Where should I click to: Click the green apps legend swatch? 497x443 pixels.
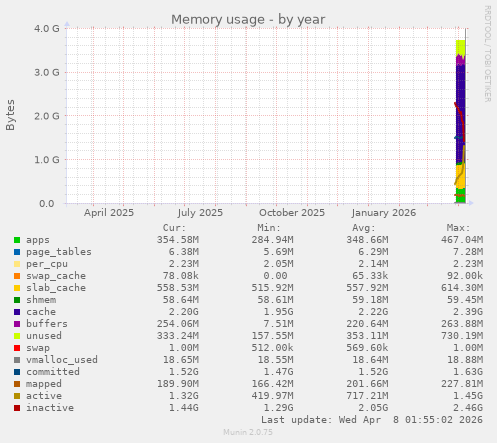pyautogui.click(x=17, y=240)
